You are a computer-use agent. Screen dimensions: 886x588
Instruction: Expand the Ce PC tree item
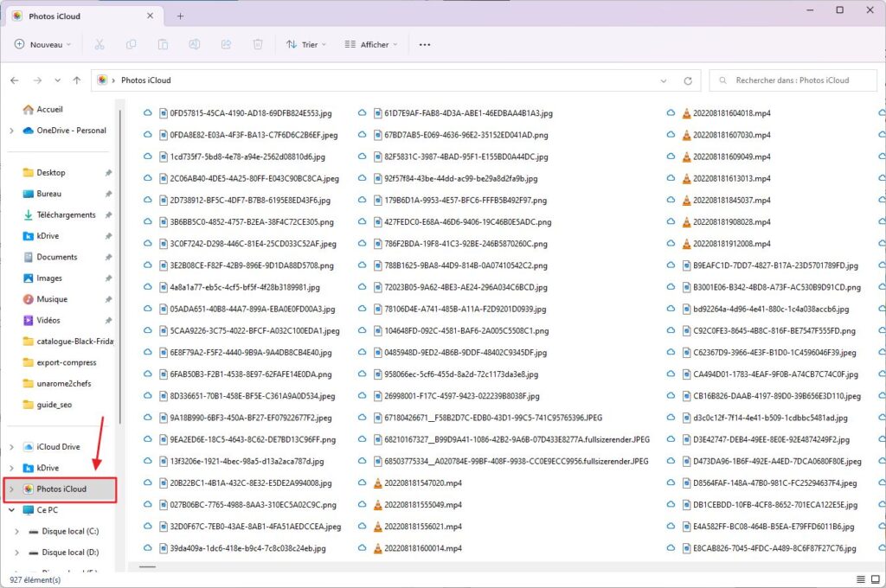pos(12,509)
